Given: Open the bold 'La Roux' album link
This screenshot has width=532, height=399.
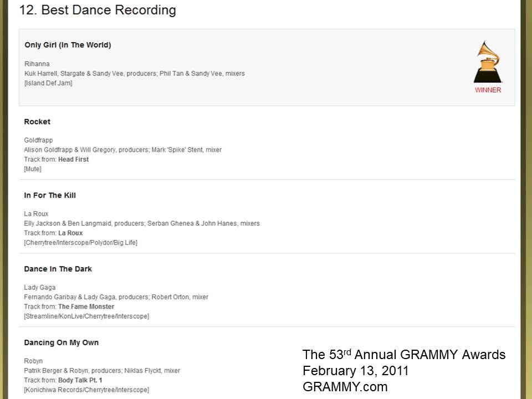Looking at the screenshot, I should [x=70, y=233].
